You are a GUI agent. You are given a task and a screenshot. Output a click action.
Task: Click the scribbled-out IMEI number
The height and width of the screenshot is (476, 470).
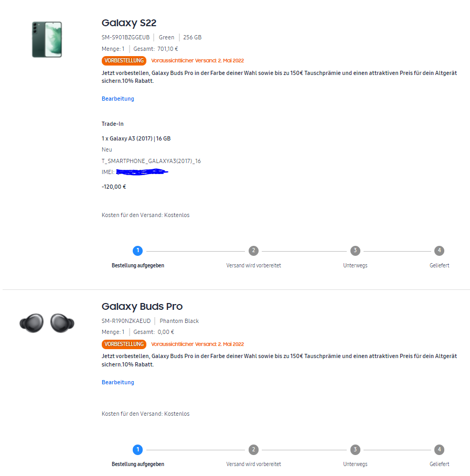[x=142, y=172]
